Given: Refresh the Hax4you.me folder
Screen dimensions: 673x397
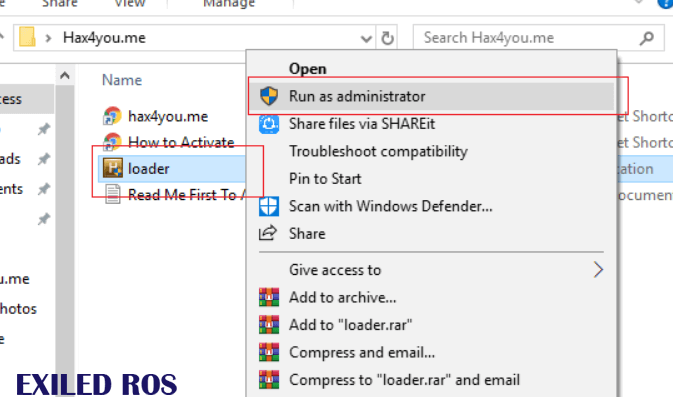Looking at the screenshot, I should click(x=387, y=38).
